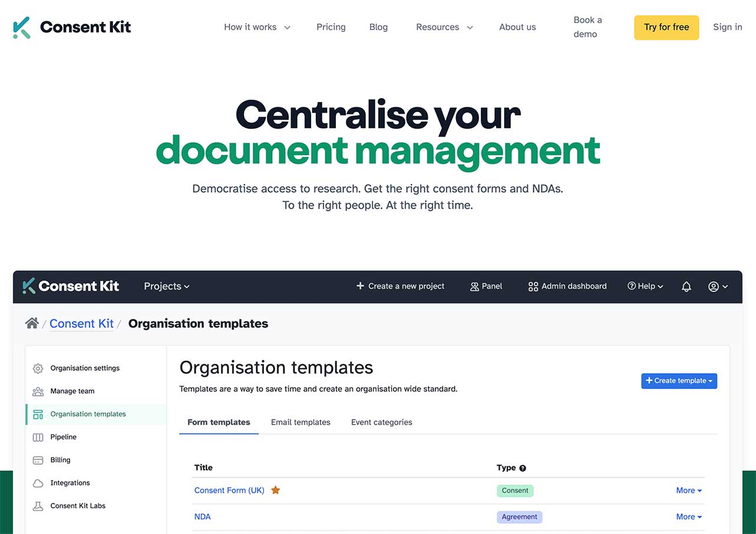Click the Book a demo link
This screenshot has width=756, height=534.
(x=587, y=27)
